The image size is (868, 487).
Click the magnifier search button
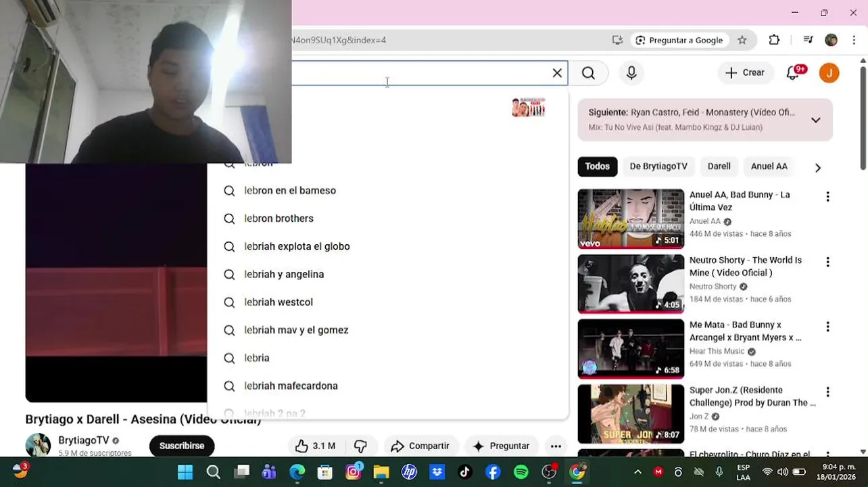[x=589, y=73]
